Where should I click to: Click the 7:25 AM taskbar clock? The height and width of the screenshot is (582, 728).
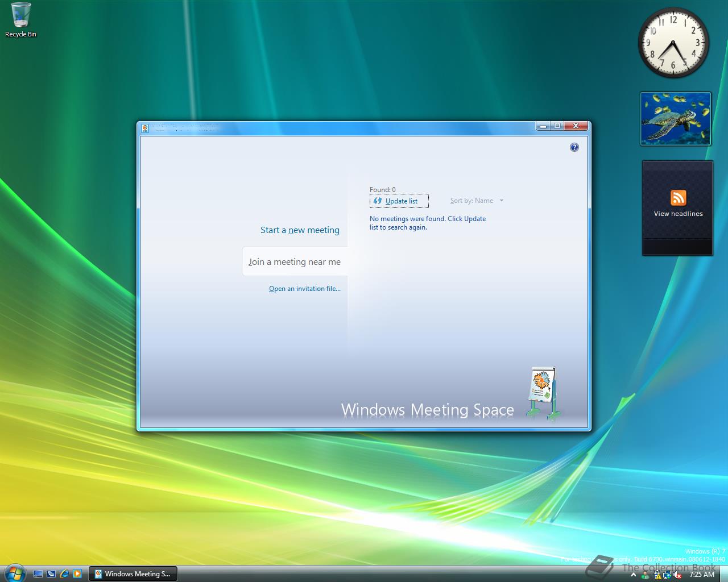point(702,575)
